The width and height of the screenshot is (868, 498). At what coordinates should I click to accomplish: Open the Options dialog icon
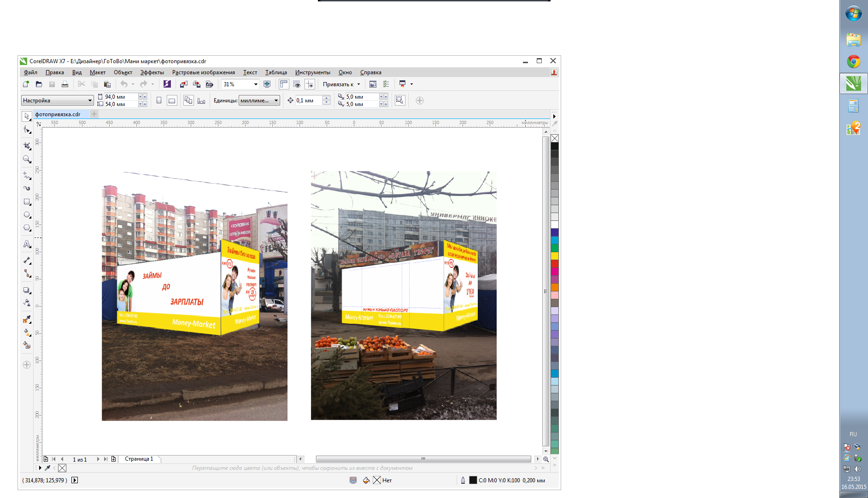pos(386,84)
